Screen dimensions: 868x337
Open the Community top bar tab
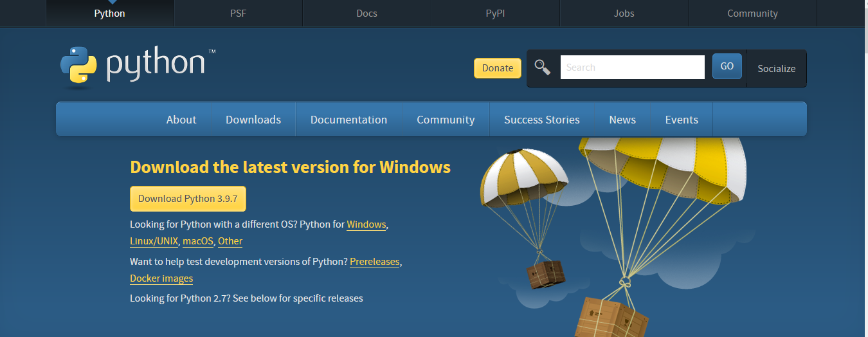[x=752, y=14]
